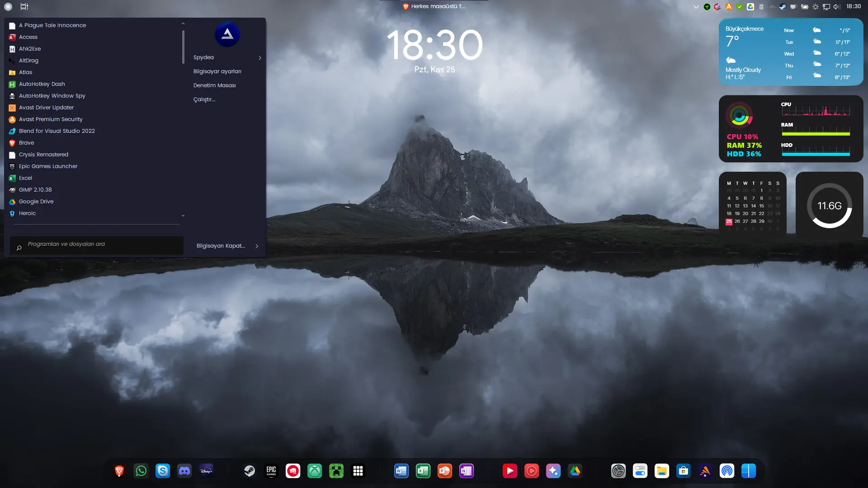
Task: Open the toggle-switch control panel dock icon
Action: click(x=640, y=471)
